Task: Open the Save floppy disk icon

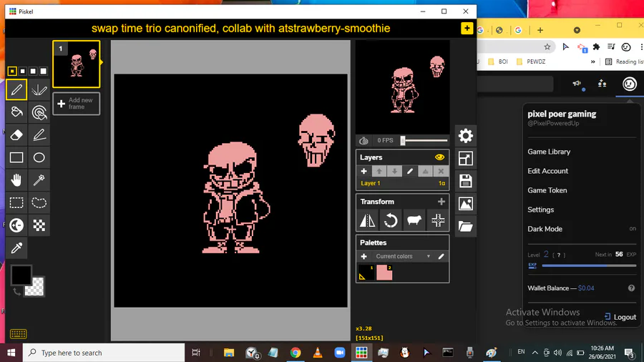Action: point(465,181)
